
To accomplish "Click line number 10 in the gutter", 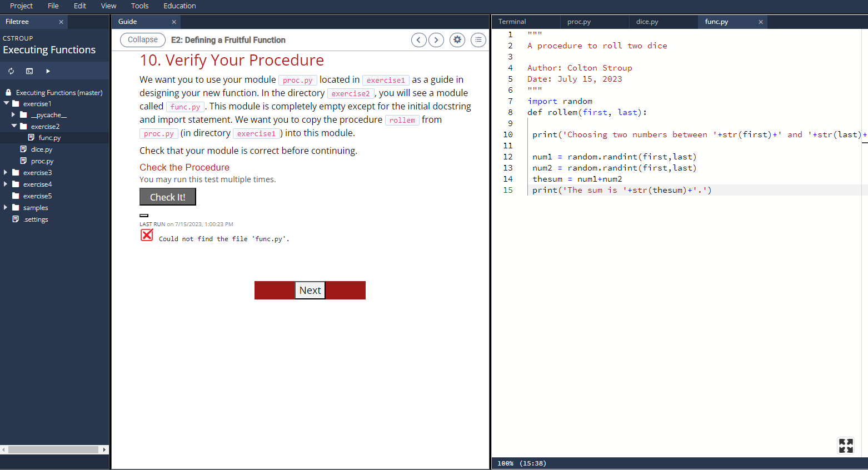I will [508, 134].
